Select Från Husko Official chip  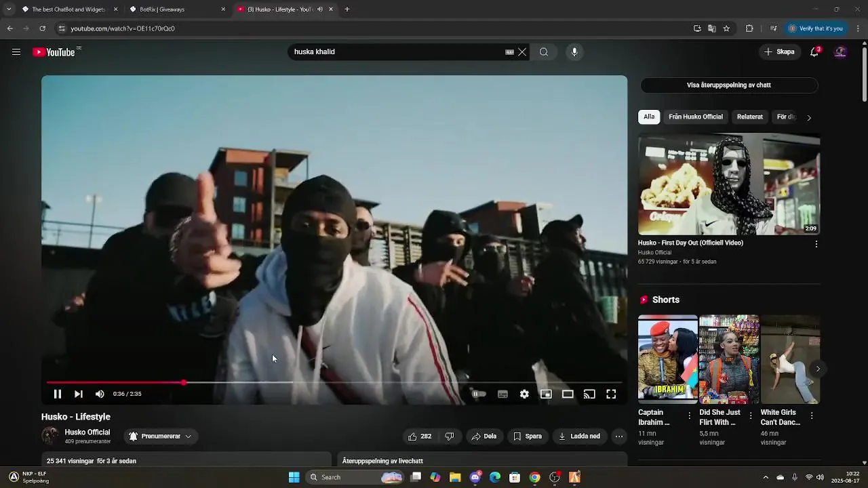[696, 117]
